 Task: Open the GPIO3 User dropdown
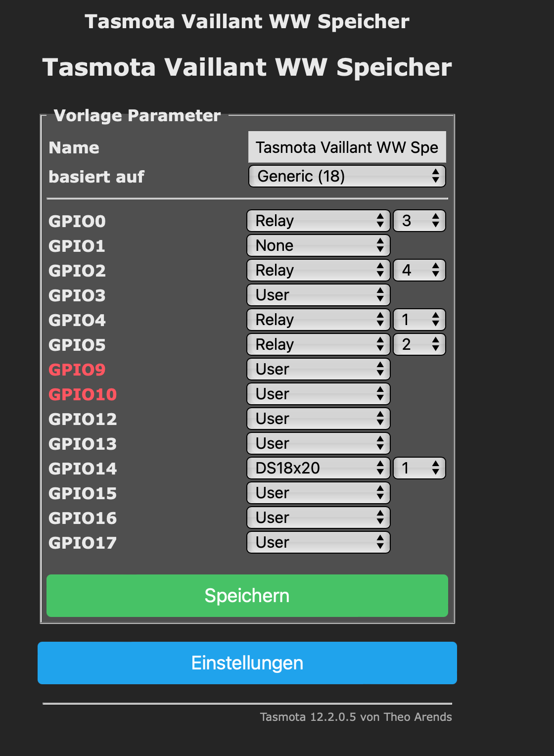point(318,295)
